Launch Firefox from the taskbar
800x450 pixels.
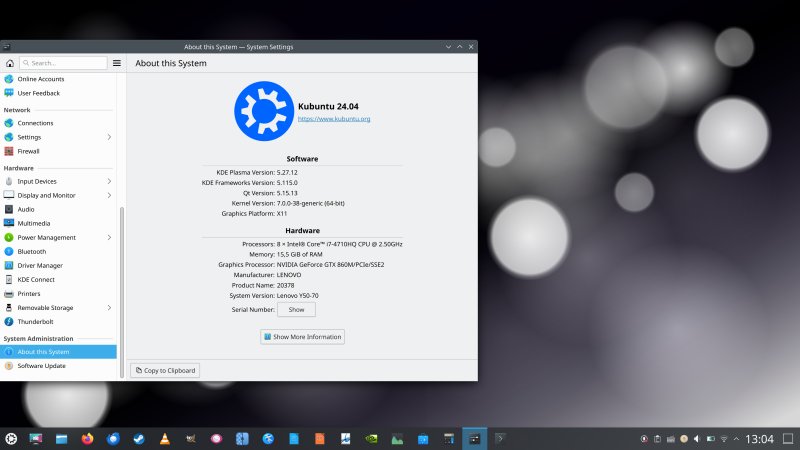(87, 439)
